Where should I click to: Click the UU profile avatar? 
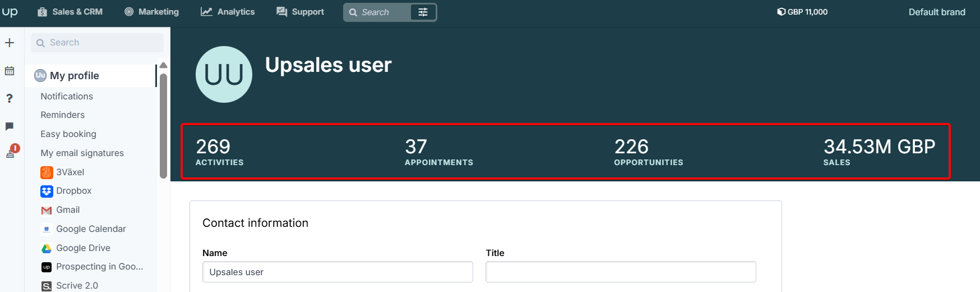click(x=224, y=75)
